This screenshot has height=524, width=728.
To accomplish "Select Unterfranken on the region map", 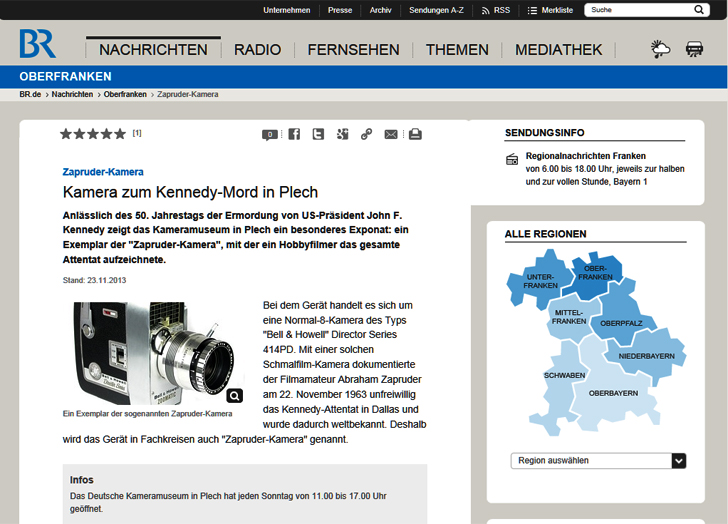I will [x=540, y=281].
